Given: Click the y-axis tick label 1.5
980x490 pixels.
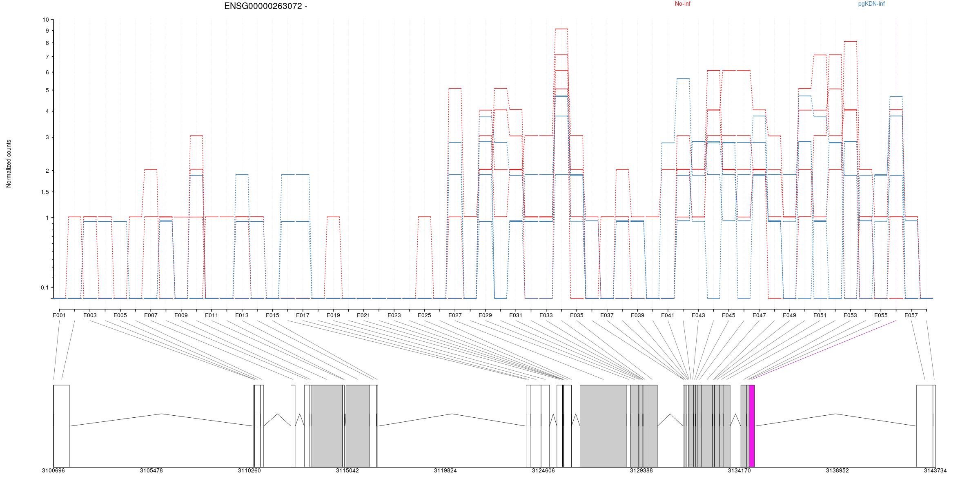Looking at the screenshot, I should (x=45, y=192).
